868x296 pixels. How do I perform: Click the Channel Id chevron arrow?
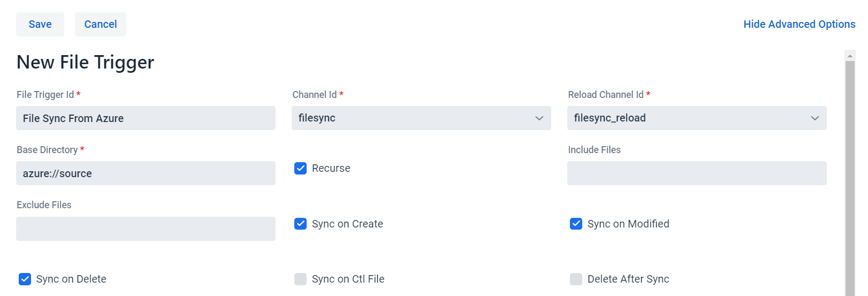pyautogui.click(x=539, y=118)
